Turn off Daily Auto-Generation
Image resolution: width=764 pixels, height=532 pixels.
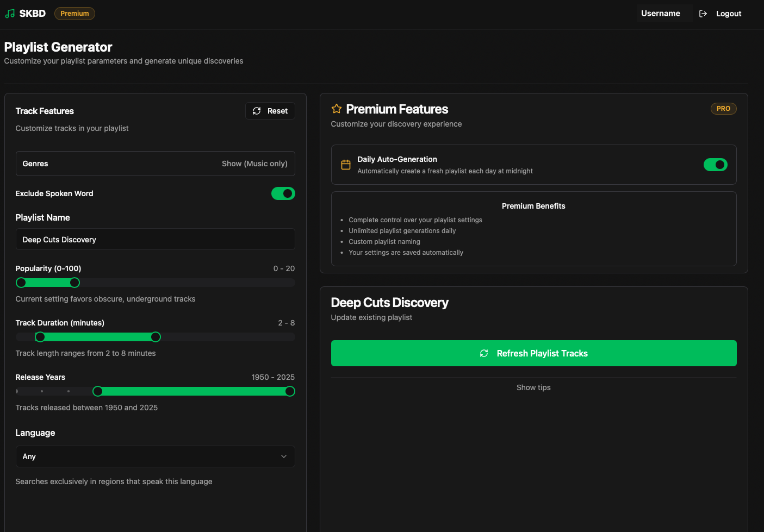coord(715,165)
